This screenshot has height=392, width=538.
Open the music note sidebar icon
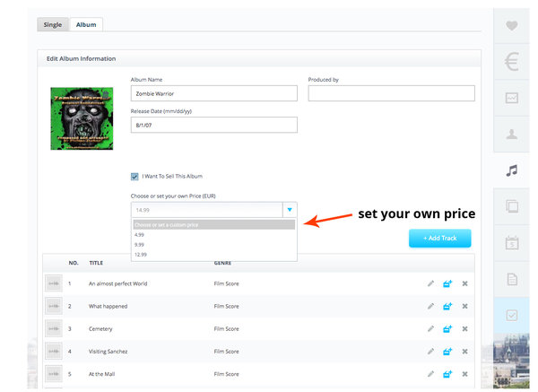click(x=512, y=170)
